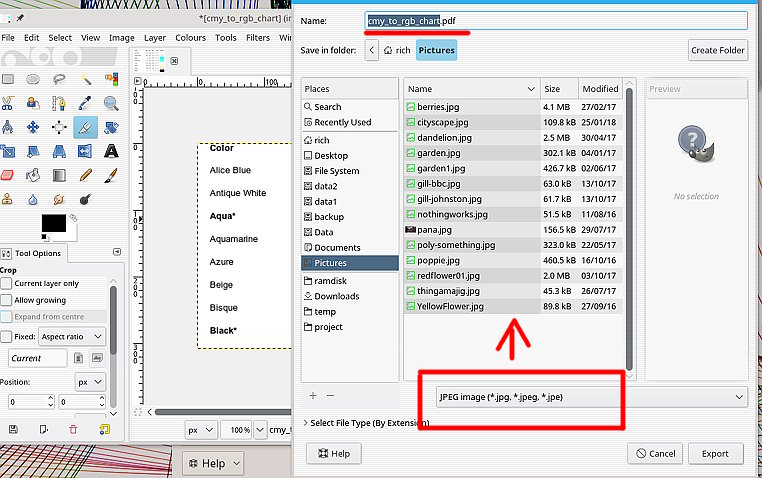Viewport: 762px width, 478px height.
Task: Open the zoom level dropdown beside 100%
Action: pyautogui.click(x=260, y=430)
